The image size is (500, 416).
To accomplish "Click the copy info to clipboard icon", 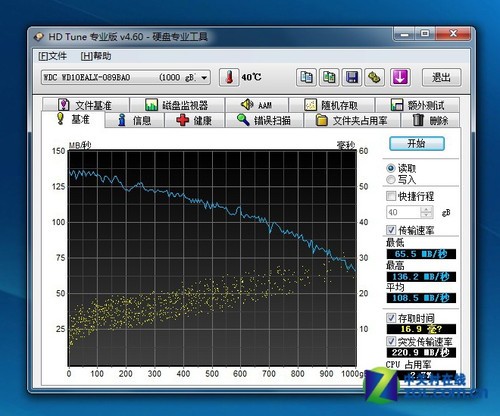I will point(306,77).
